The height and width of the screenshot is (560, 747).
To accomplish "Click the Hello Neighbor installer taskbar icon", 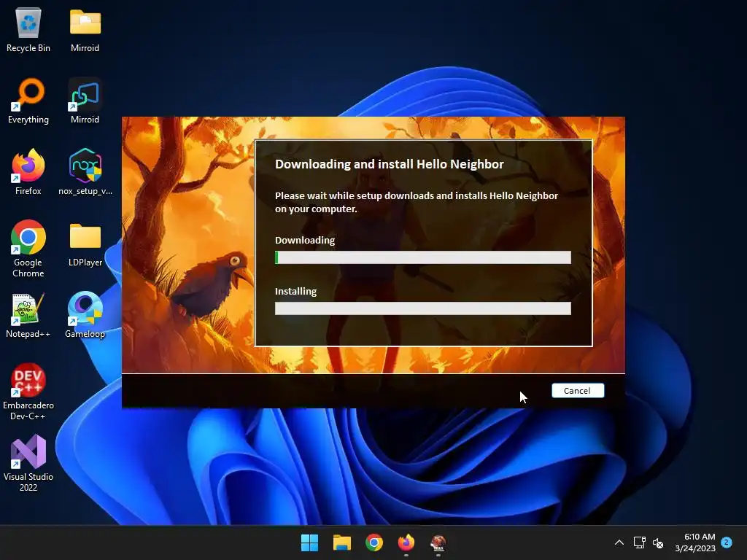I will (438, 542).
